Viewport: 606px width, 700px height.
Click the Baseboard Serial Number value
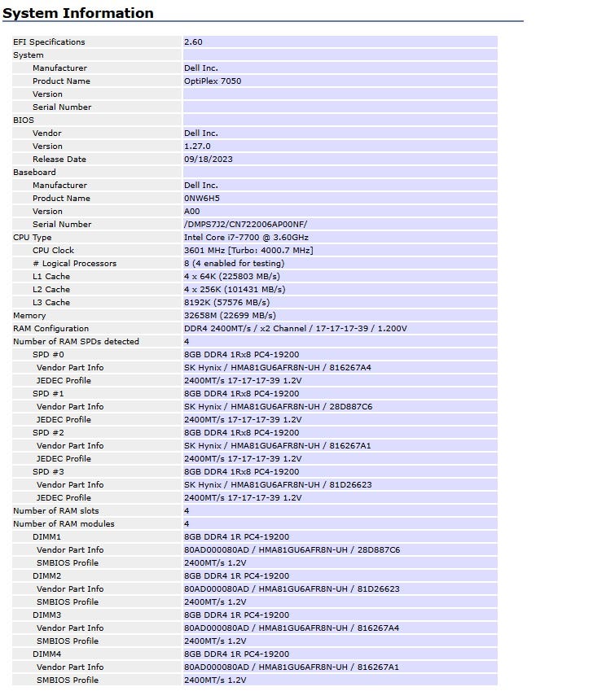[x=246, y=225]
